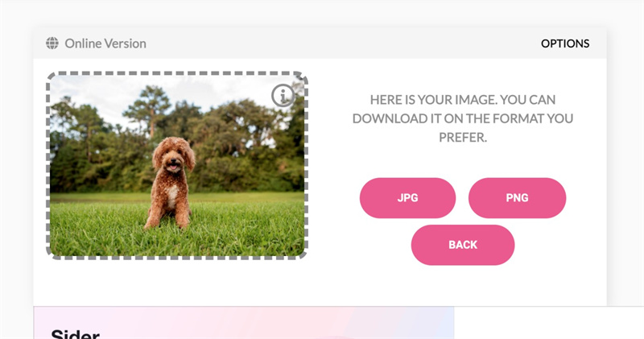Click the gray Online Version header bar

pos(320,43)
